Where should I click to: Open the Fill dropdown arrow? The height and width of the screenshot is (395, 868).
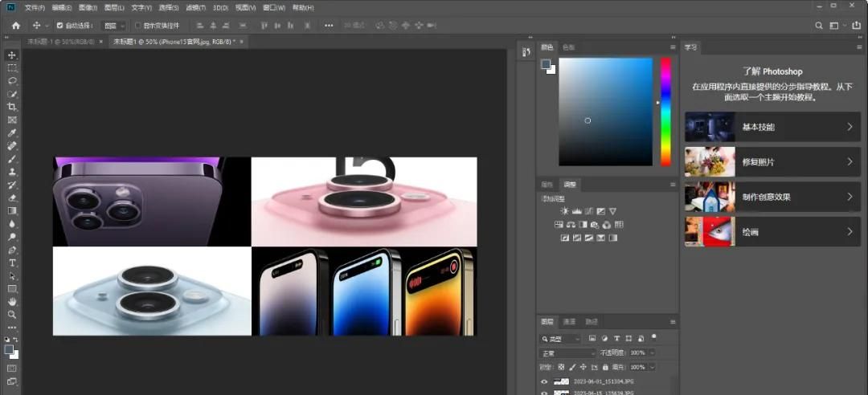tap(652, 367)
